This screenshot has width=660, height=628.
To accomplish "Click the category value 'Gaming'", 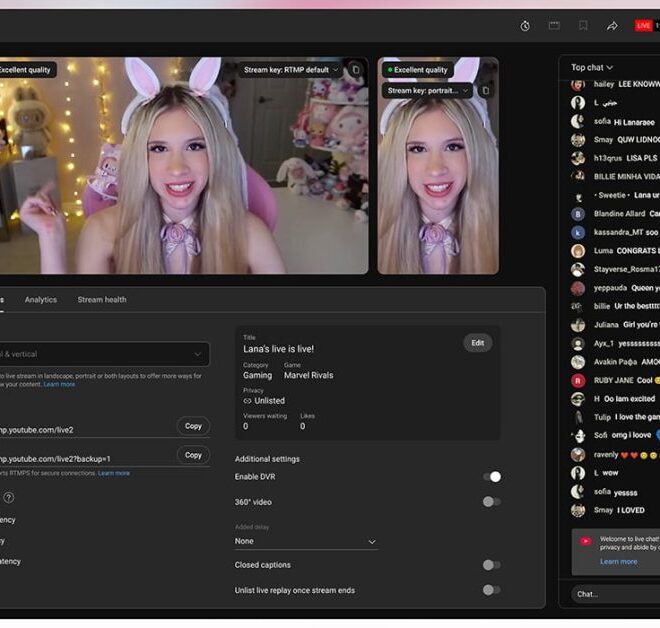I will click(x=258, y=375).
